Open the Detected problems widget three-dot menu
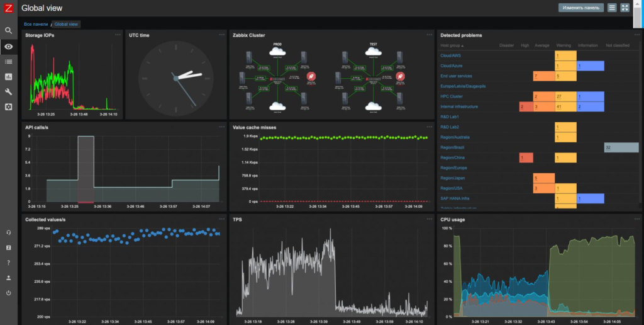Viewport: 644px width, 325px height. [637, 35]
